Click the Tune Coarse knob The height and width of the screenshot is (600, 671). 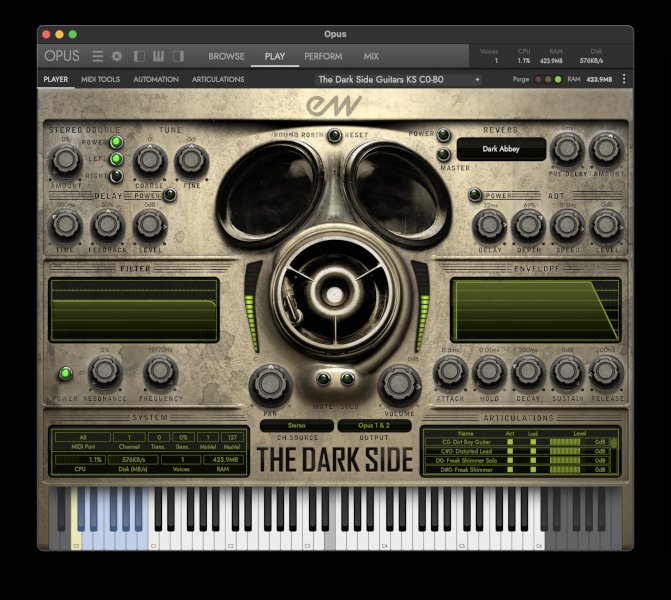[x=149, y=160]
